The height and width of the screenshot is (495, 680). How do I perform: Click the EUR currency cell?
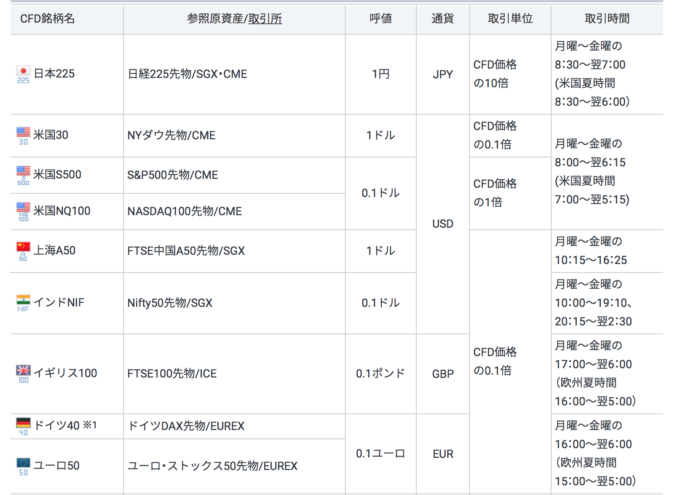(443, 454)
